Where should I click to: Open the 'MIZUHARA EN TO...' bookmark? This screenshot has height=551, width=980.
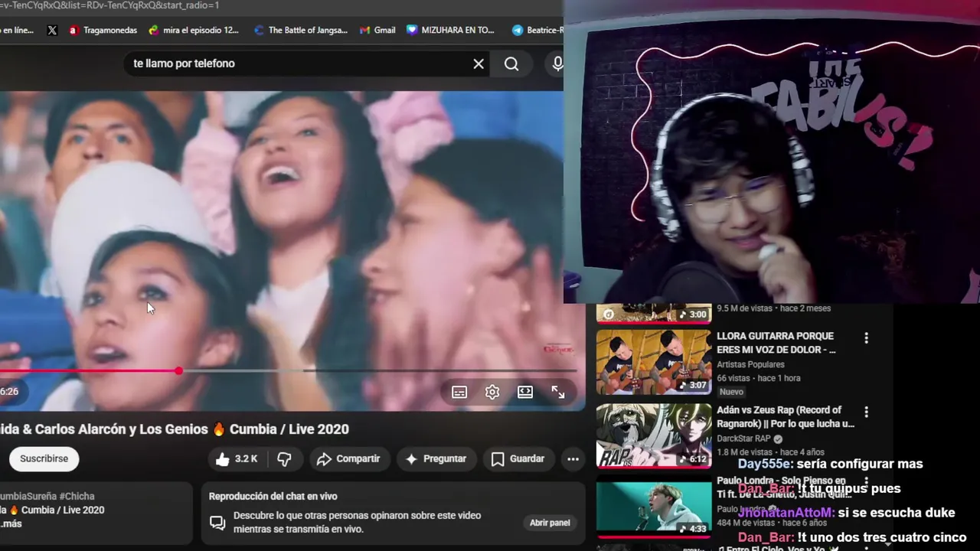click(451, 30)
